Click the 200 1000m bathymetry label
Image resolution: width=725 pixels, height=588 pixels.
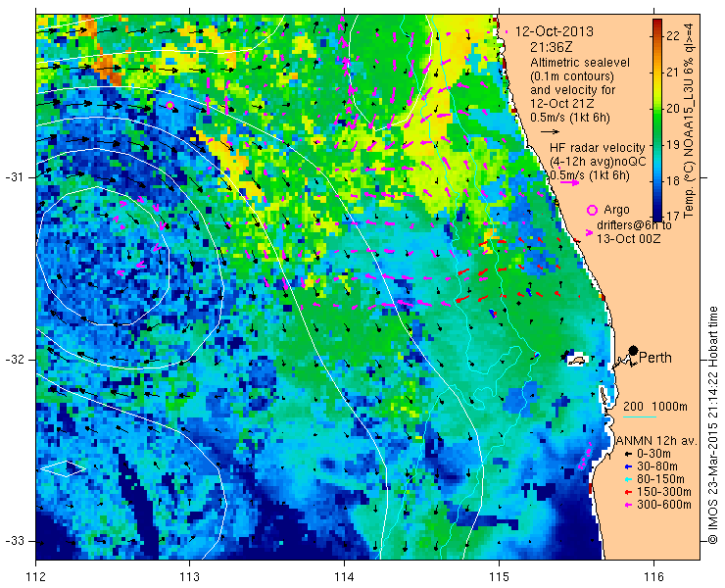655,407
